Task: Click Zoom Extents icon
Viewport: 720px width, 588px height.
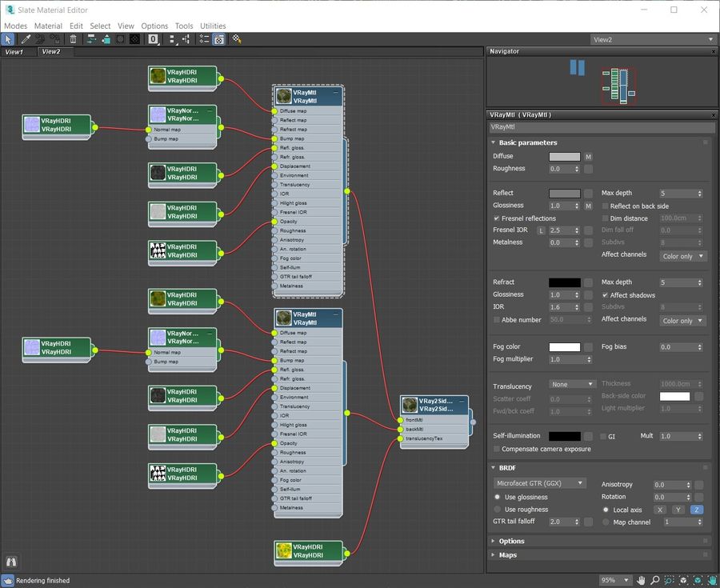Action: click(x=684, y=580)
